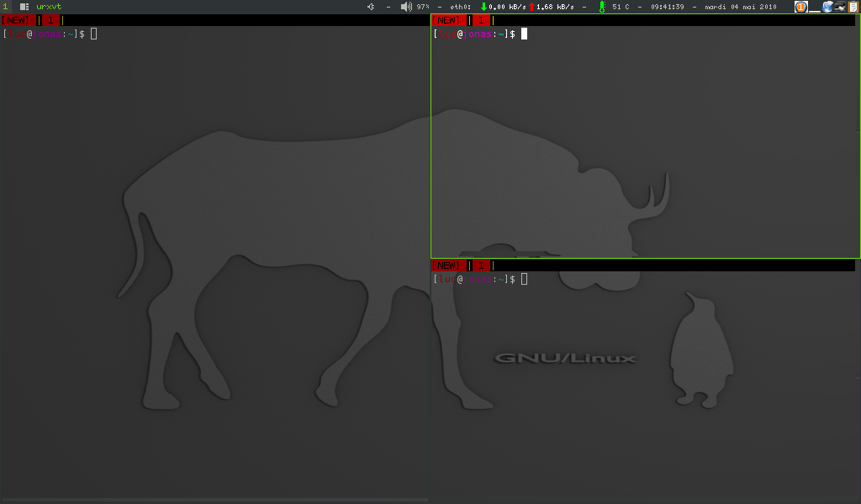Select workspace tag 1 in top bar
Viewport: 861px width, 504px height.
click(5, 7)
